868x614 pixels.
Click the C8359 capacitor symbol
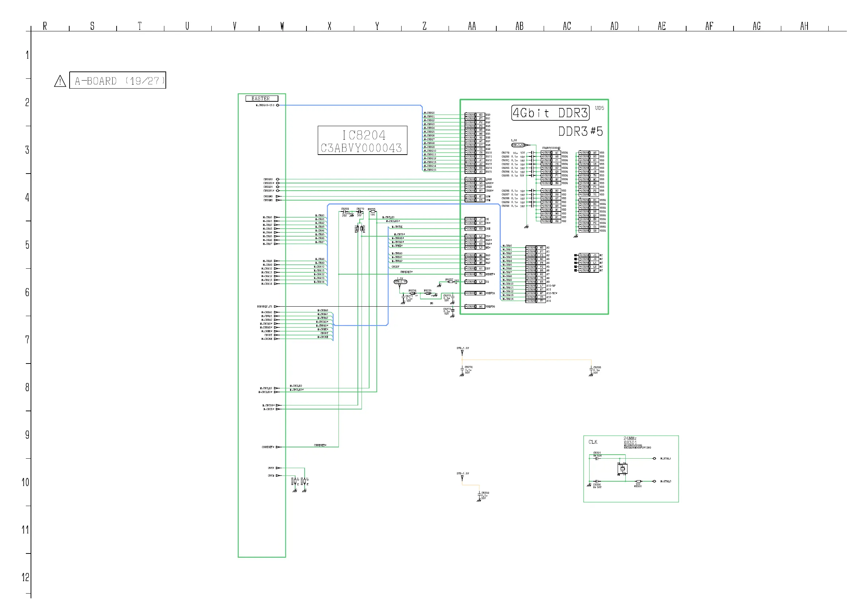tap(479, 494)
